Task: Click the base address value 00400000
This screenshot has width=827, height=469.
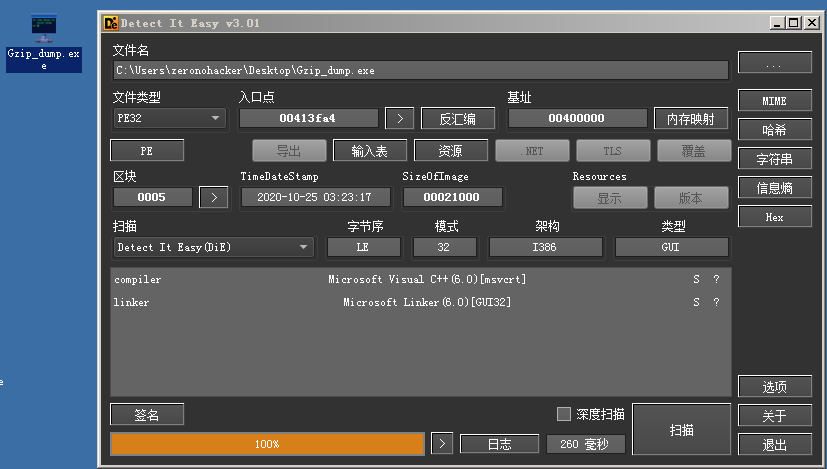Action: tap(578, 118)
